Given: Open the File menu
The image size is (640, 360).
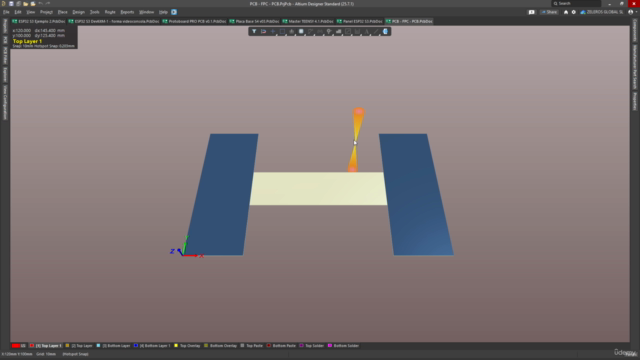Looking at the screenshot, I should click(6, 12).
